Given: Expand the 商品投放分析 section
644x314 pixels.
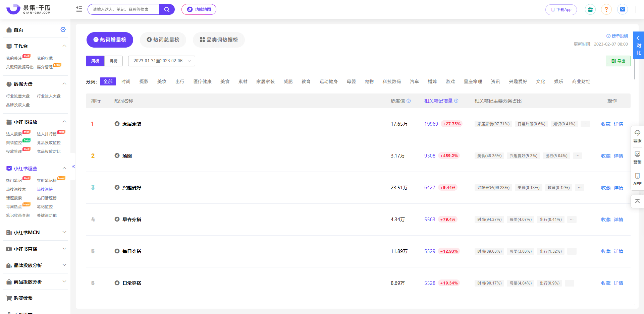Looking at the screenshot, I should pos(64,281).
